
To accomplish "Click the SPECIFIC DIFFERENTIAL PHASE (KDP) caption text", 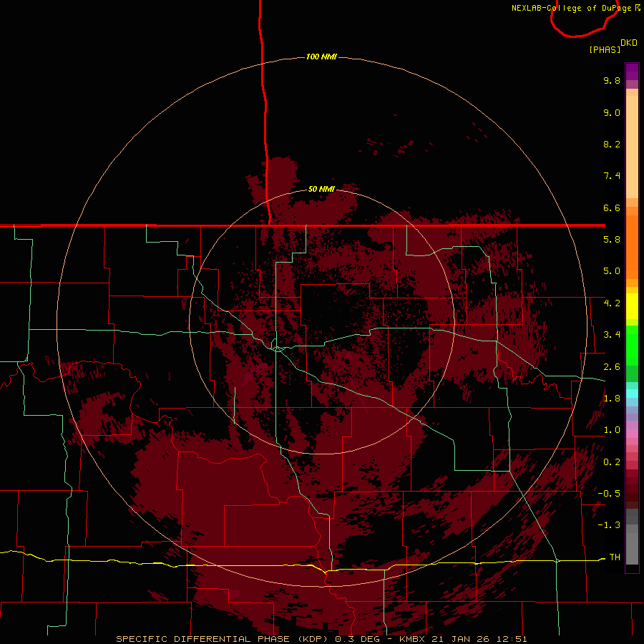I will tap(223, 639).
